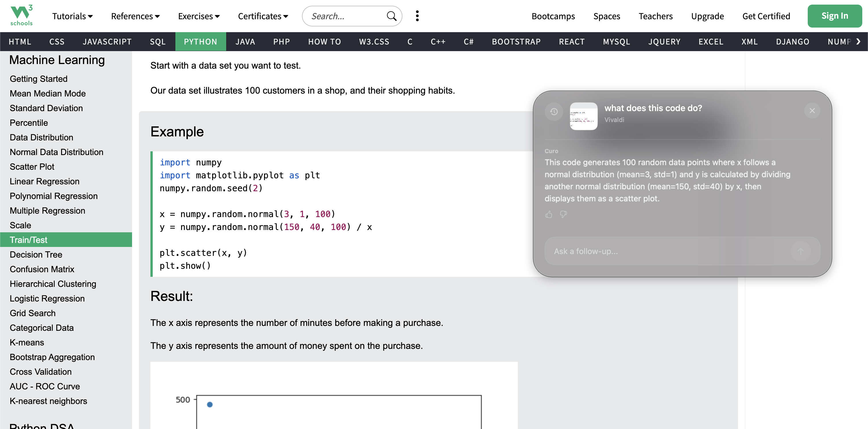The width and height of the screenshot is (868, 429).
Task: Click the search magnifier icon
Action: [x=391, y=16]
